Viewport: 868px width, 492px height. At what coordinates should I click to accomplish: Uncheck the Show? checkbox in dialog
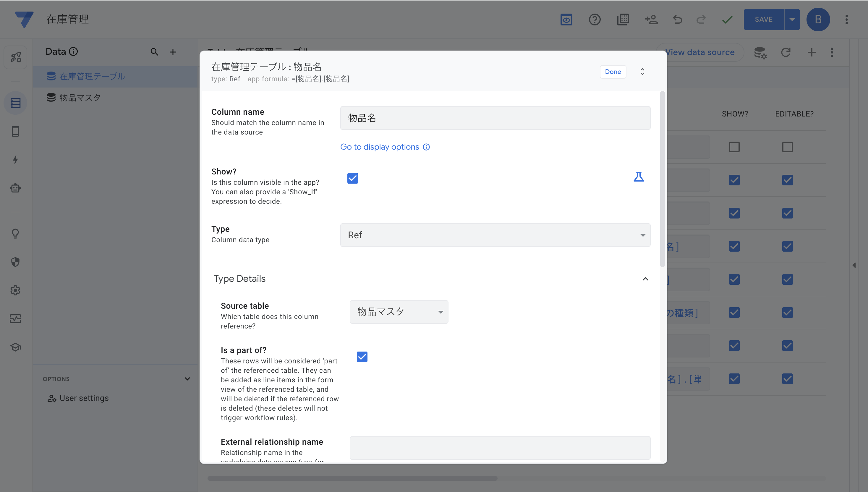pyautogui.click(x=352, y=178)
